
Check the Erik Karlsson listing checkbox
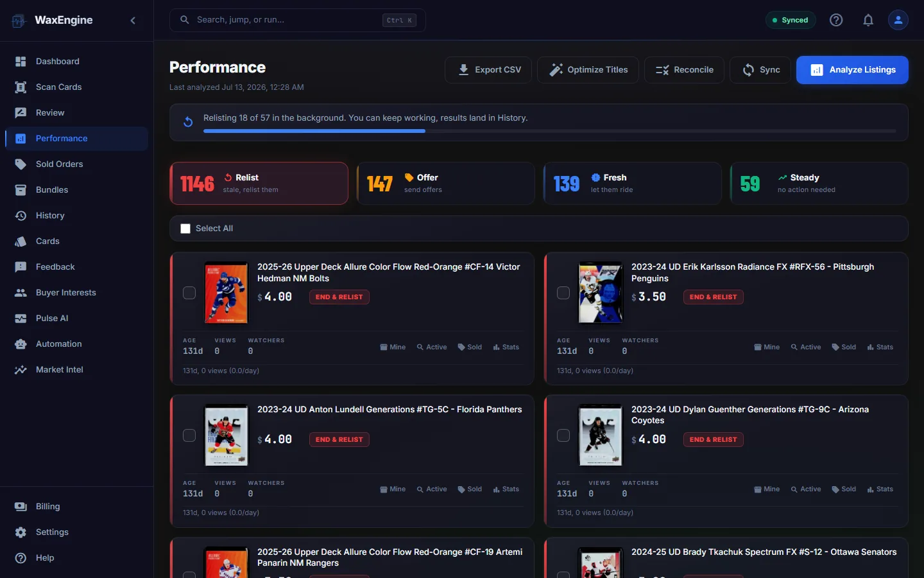pos(563,293)
